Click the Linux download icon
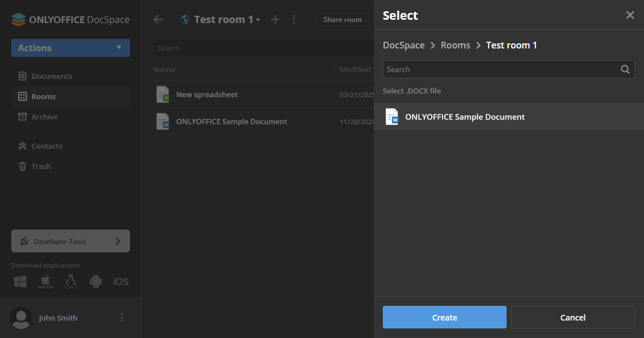 coord(70,281)
